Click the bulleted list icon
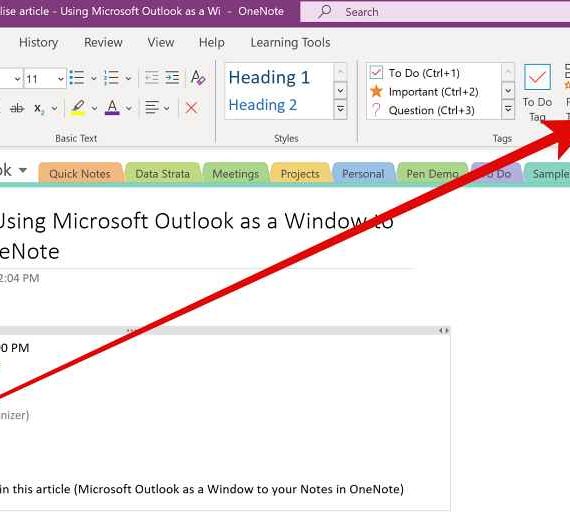This screenshot has width=570, height=525. pyautogui.click(x=77, y=78)
